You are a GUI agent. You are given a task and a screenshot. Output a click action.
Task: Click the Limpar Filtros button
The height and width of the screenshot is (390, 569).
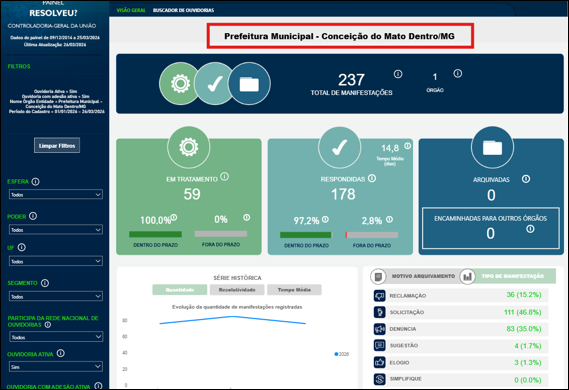(x=57, y=145)
